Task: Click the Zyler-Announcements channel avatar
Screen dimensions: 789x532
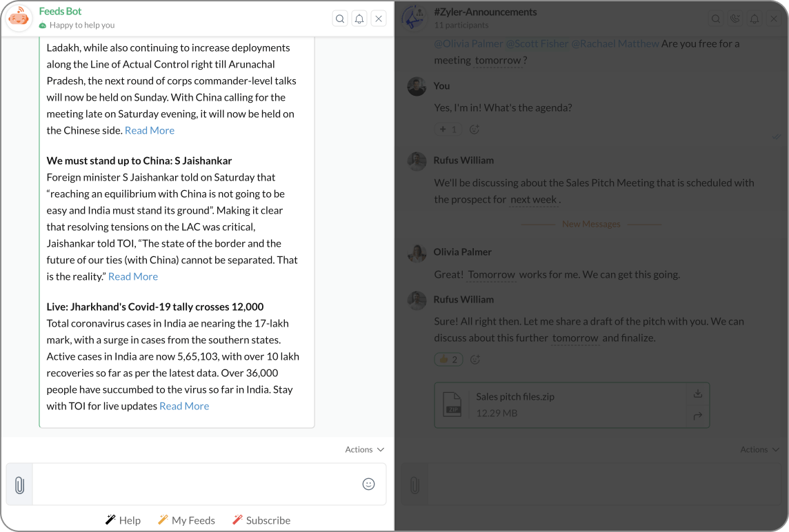Action: (x=414, y=18)
